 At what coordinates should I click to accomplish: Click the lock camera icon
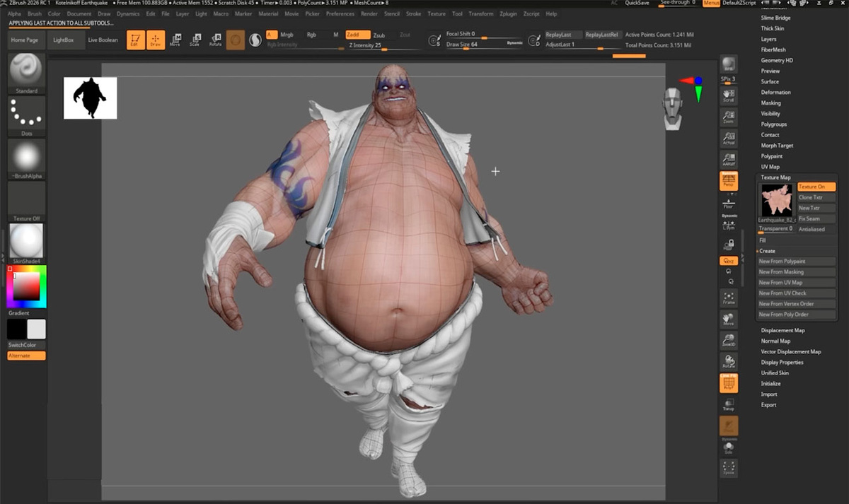click(729, 245)
